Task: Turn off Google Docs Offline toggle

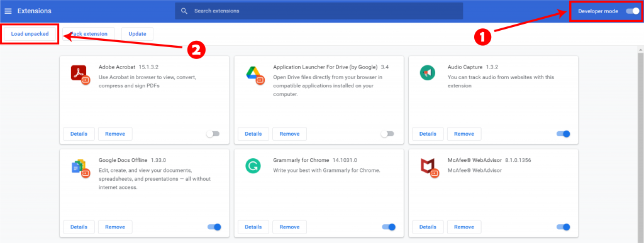Action: pyautogui.click(x=214, y=227)
